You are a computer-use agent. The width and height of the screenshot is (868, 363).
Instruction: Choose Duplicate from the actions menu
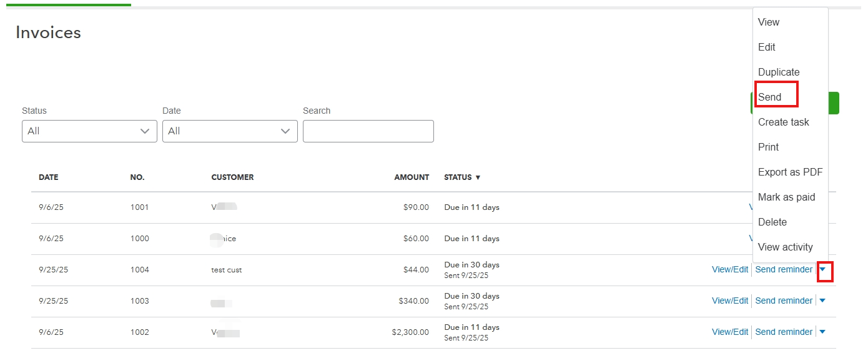[779, 72]
